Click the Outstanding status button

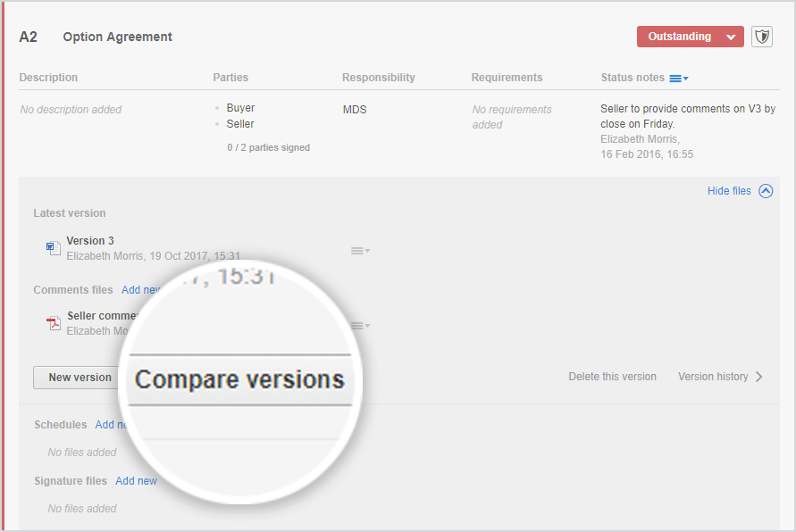679,37
